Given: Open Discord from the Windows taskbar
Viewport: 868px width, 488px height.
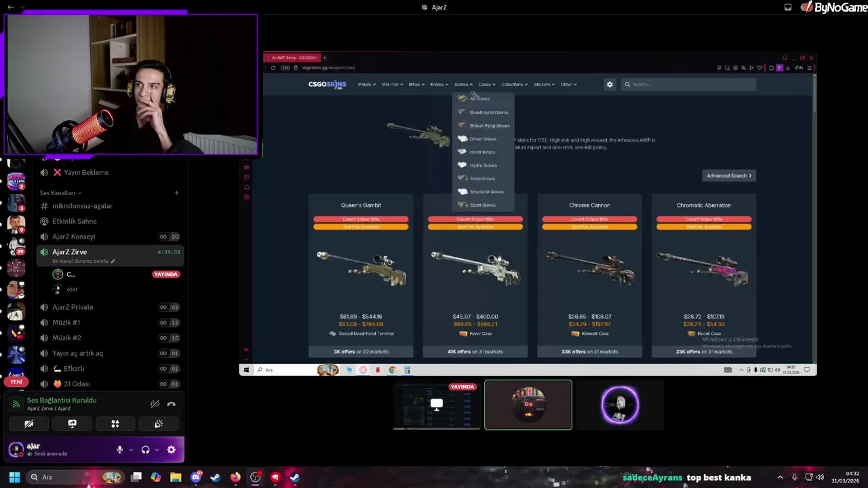Looking at the screenshot, I should click(196, 477).
